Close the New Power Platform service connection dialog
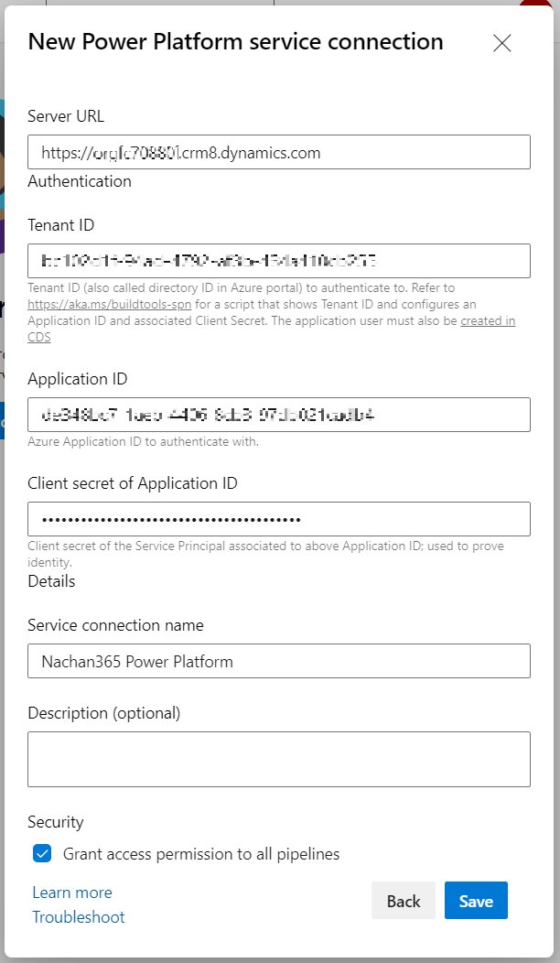Image resolution: width=560 pixels, height=963 pixels. (x=501, y=43)
